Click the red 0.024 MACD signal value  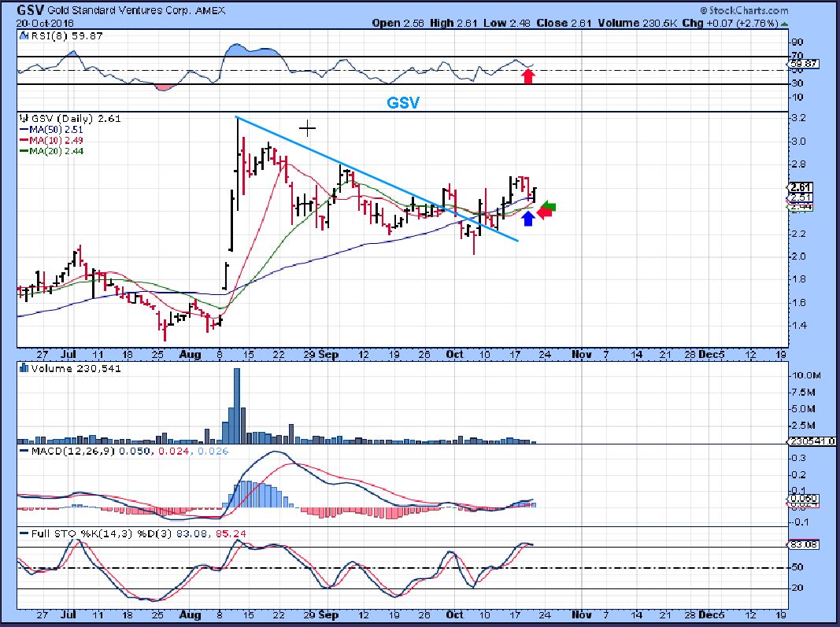pyautogui.click(x=174, y=452)
